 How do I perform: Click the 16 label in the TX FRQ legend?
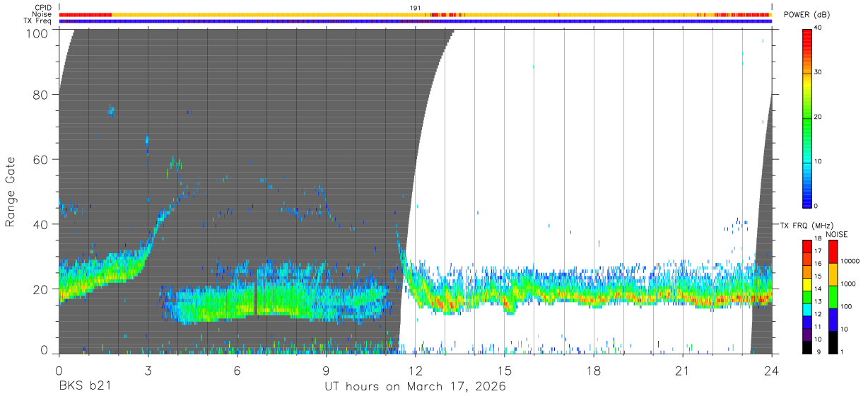pos(817,264)
